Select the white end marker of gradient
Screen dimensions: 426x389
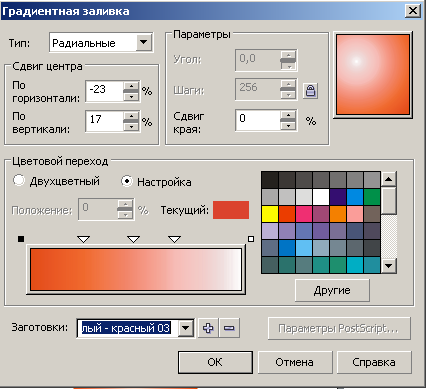click(x=251, y=239)
